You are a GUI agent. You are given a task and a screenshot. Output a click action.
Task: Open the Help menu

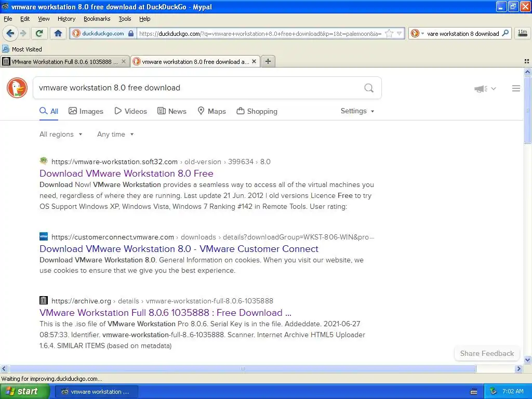pos(144,19)
